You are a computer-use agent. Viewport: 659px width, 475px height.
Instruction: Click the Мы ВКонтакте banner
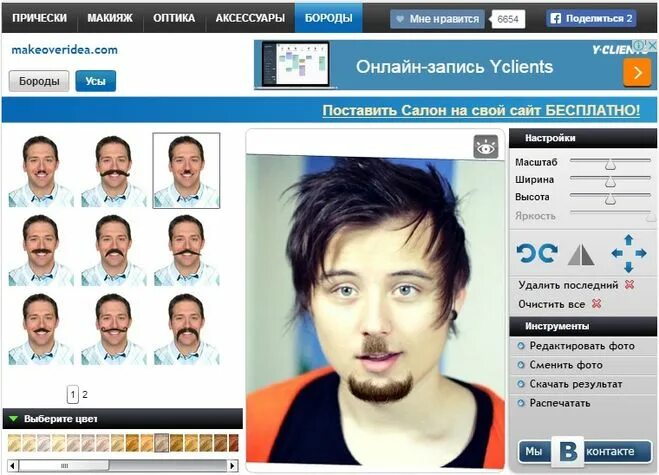click(585, 452)
